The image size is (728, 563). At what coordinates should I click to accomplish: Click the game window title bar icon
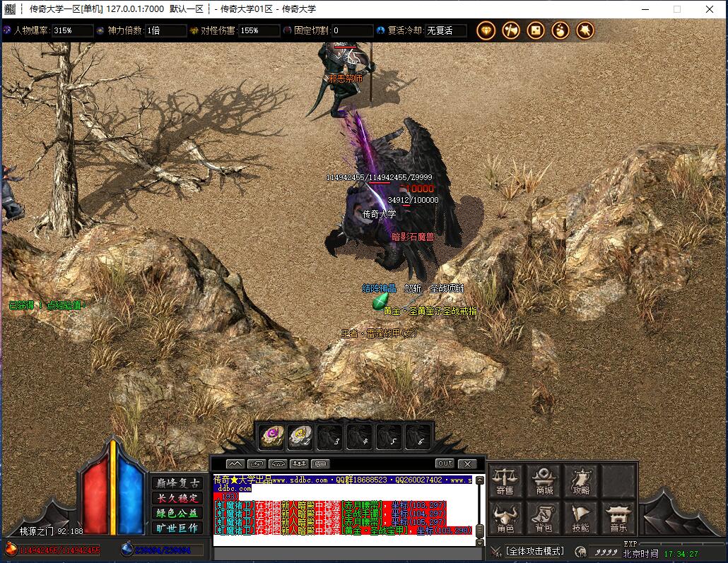click(10, 8)
